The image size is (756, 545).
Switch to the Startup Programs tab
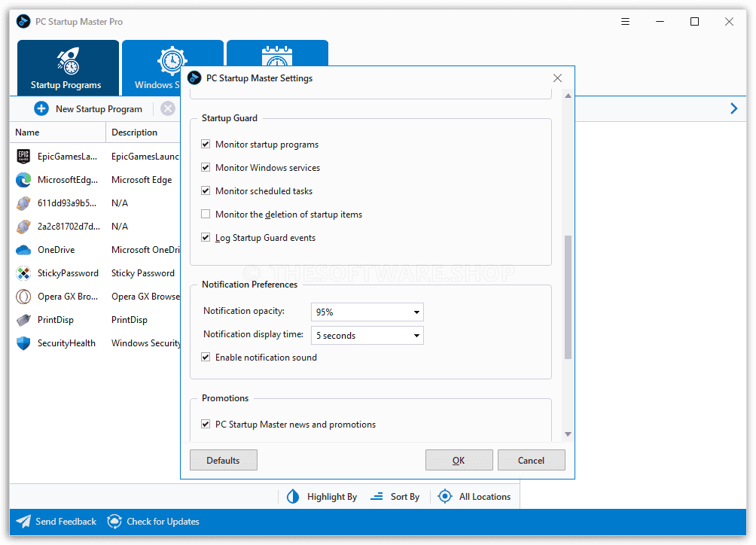click(68, 68)
